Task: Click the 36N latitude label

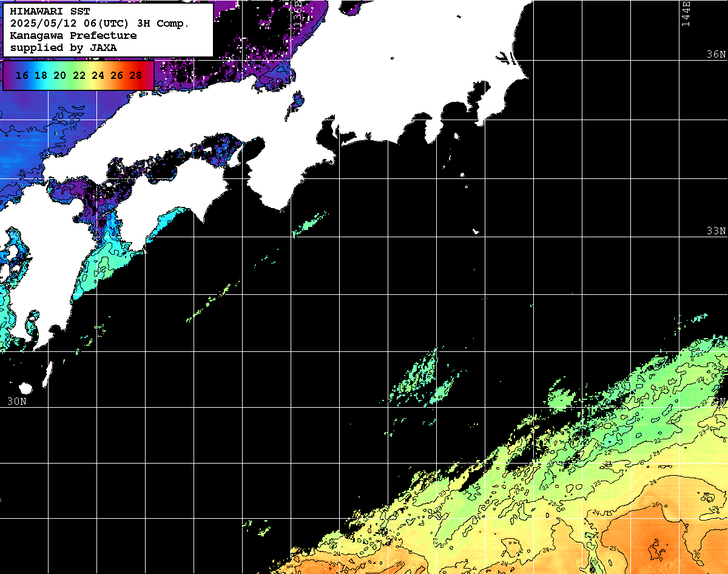Action: [716, 55]
